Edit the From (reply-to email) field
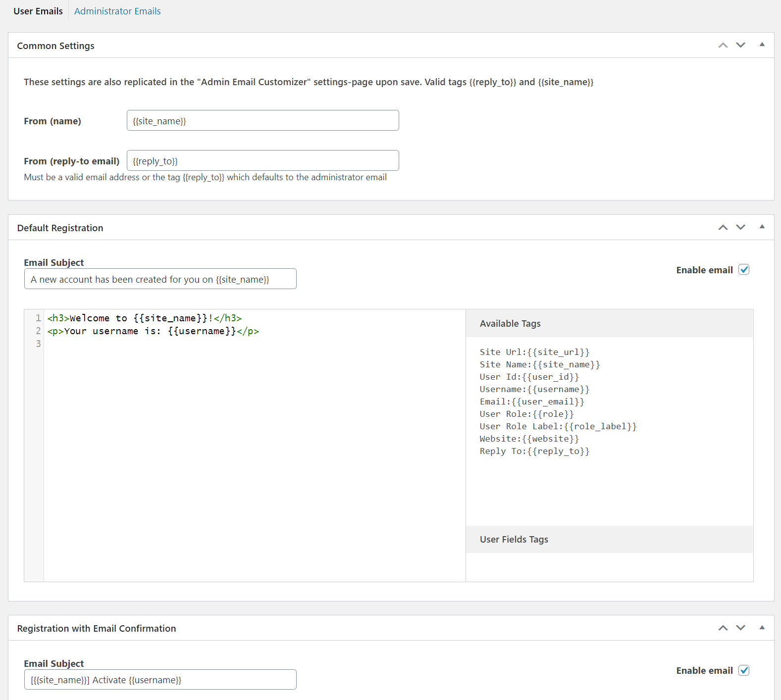 (262, 160)
